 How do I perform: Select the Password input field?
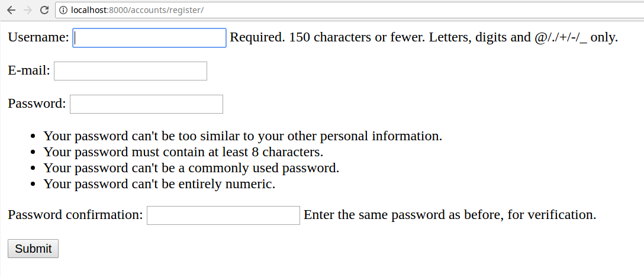146,104
